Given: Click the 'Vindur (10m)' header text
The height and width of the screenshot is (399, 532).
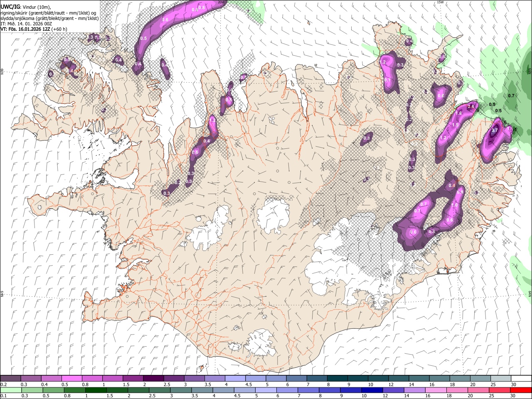Looking at the screenshot, I should pyautogui.click(x=36, y=7).
